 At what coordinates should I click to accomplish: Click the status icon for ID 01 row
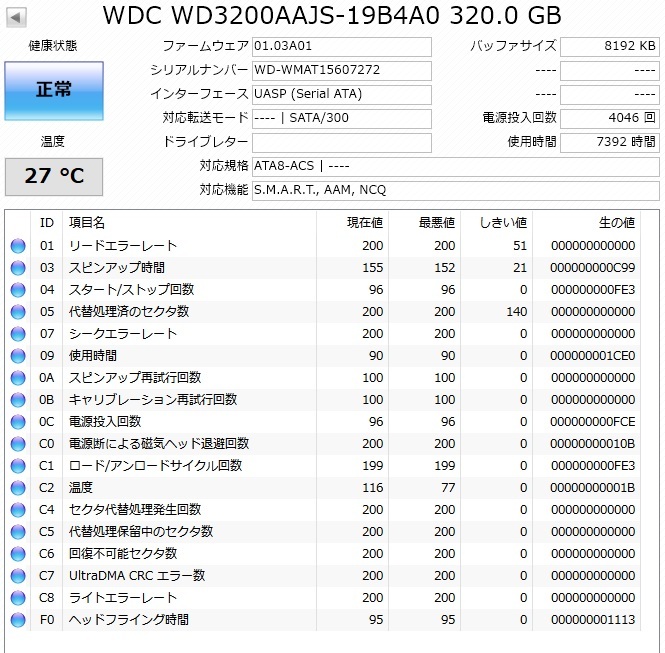pyautogui.click(x=18, y=246)
